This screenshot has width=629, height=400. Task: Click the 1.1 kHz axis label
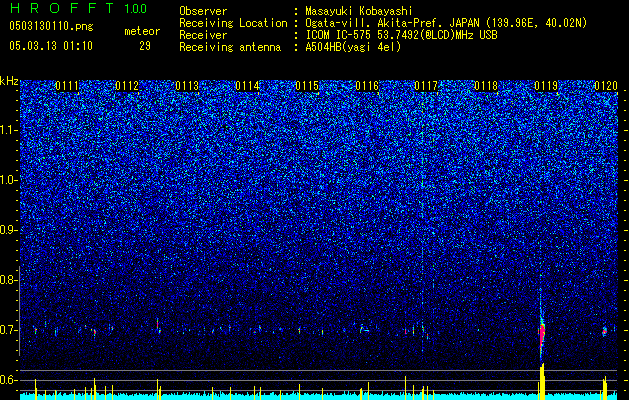pos(9,130)
